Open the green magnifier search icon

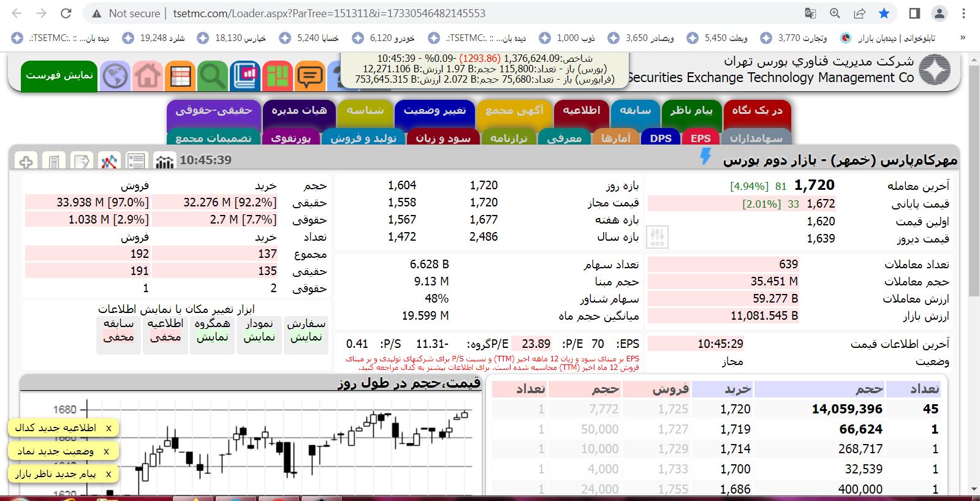pos(213,77)
